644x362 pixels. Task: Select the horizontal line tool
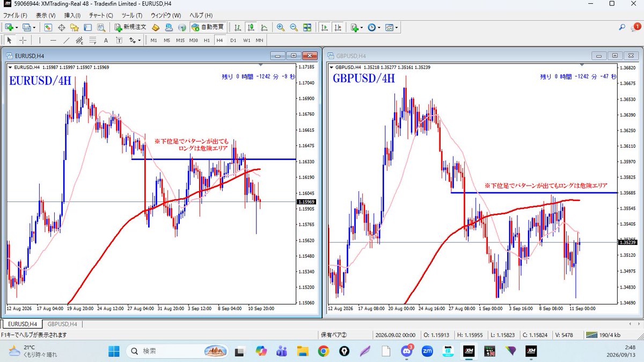tap(53, 40)
